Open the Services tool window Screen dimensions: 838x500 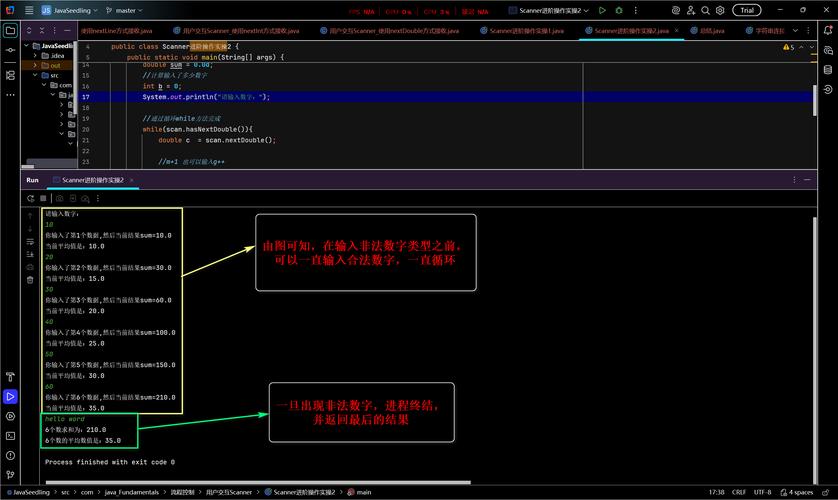(10, 416)
